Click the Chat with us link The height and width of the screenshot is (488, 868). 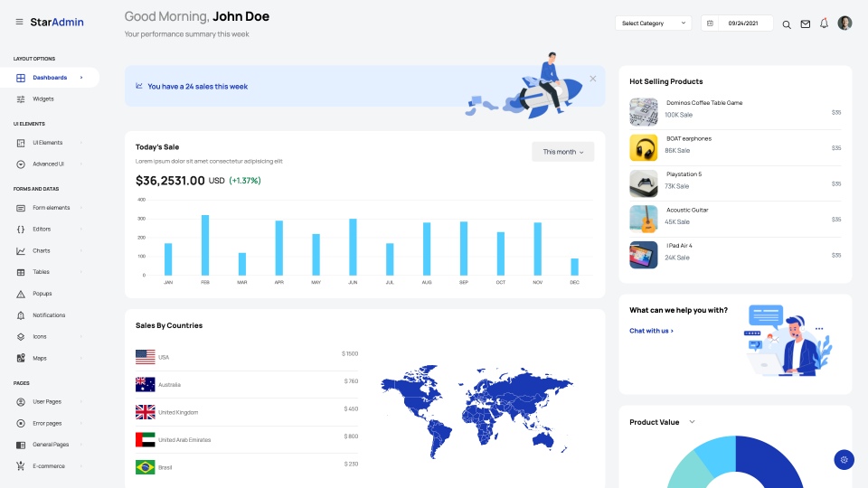651,331
